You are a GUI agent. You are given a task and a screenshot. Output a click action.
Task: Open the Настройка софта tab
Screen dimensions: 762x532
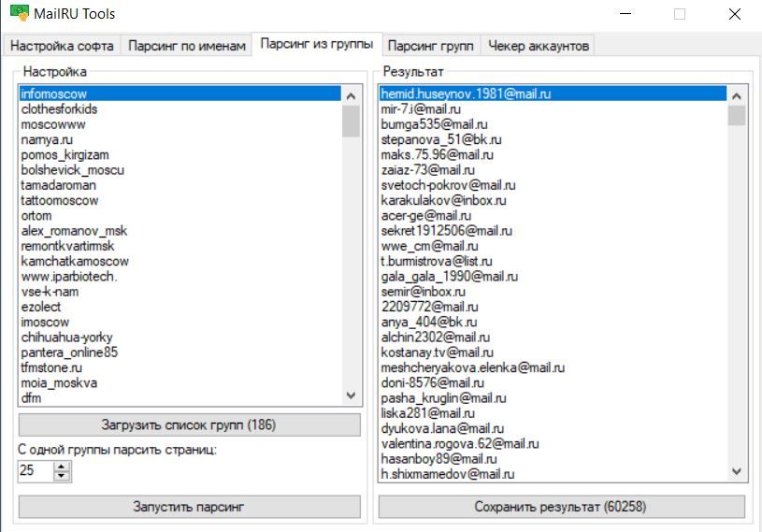click(x=63, y=46)
